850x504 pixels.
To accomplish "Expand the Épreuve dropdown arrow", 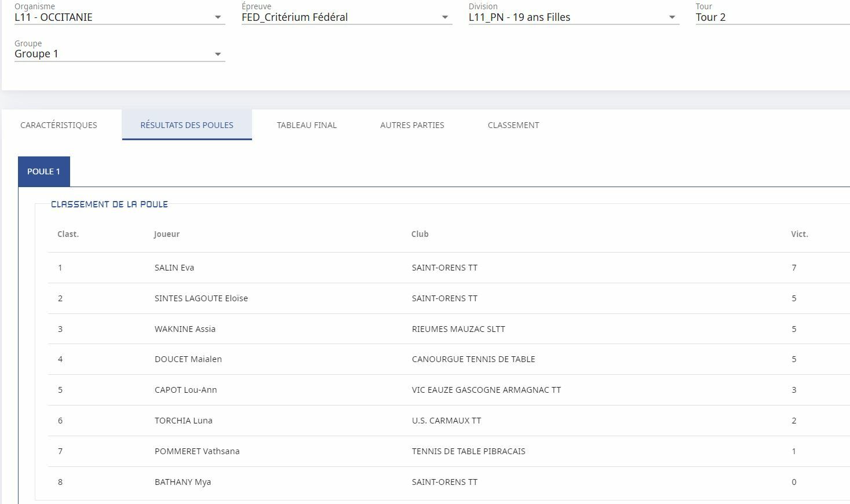I will (445, 17).
